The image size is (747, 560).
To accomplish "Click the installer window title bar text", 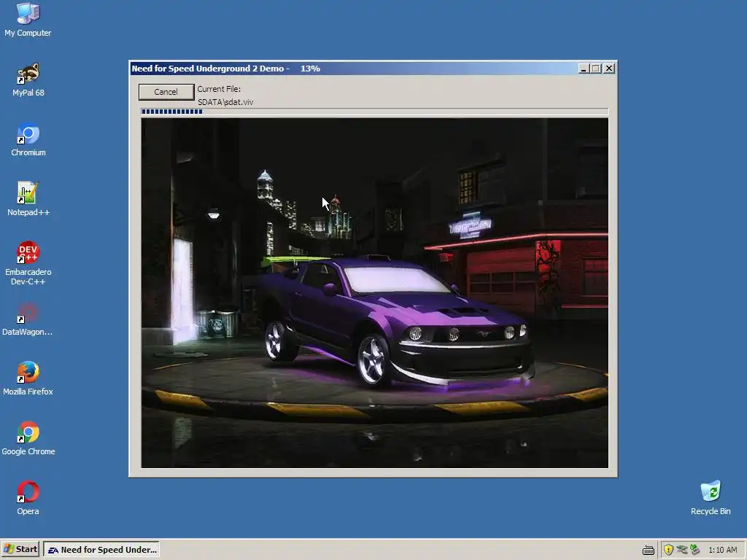I will pyautogui.click(x=226, y=69).
